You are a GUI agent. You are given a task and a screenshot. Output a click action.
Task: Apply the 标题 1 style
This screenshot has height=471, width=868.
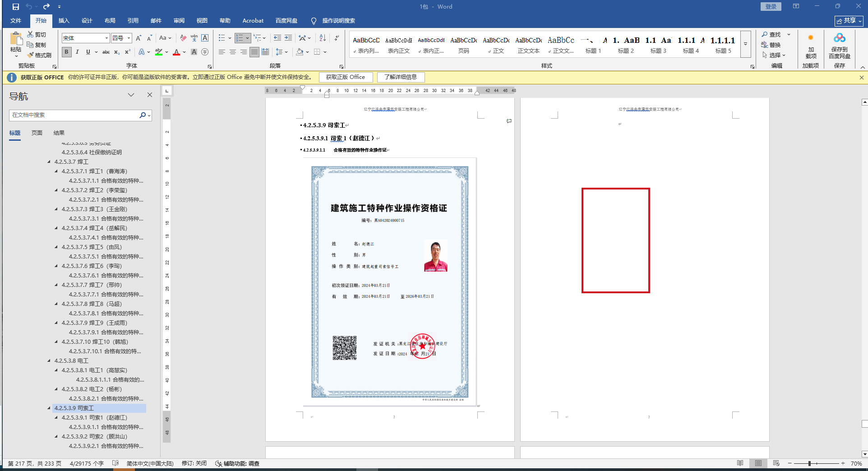pyautogui.click(x=593, y=45)
